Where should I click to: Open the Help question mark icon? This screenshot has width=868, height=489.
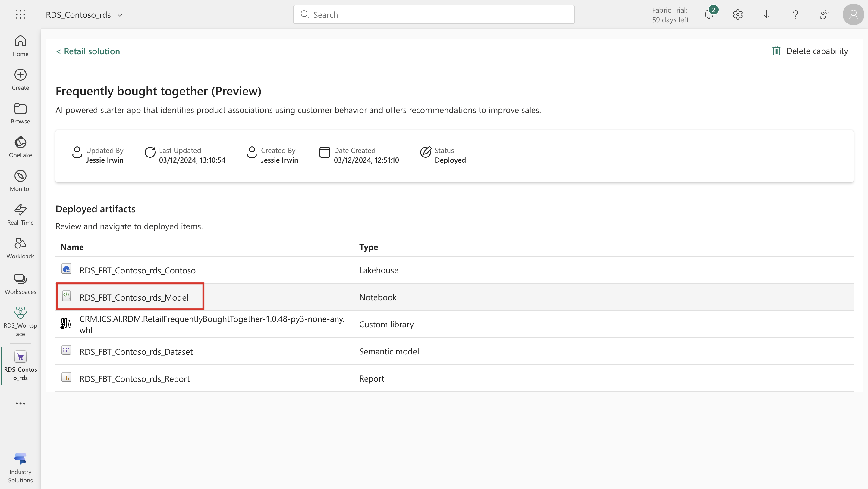tap(796, 14)
